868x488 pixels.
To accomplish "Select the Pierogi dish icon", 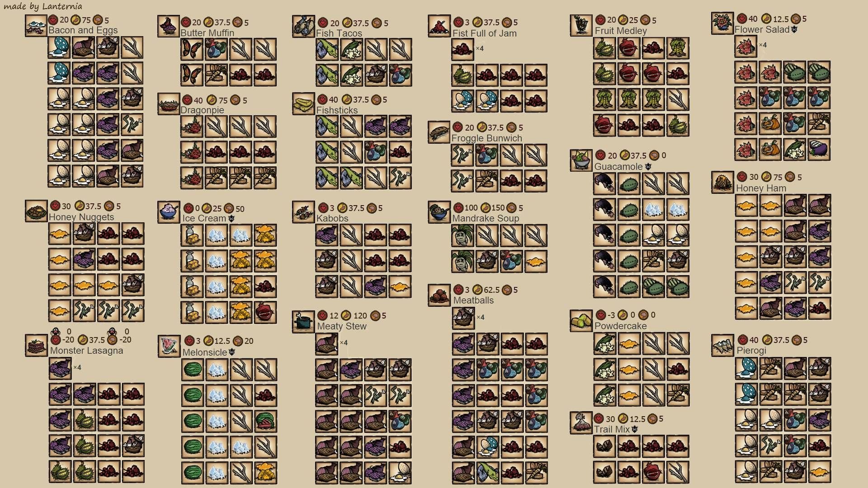I will point(722,345).
